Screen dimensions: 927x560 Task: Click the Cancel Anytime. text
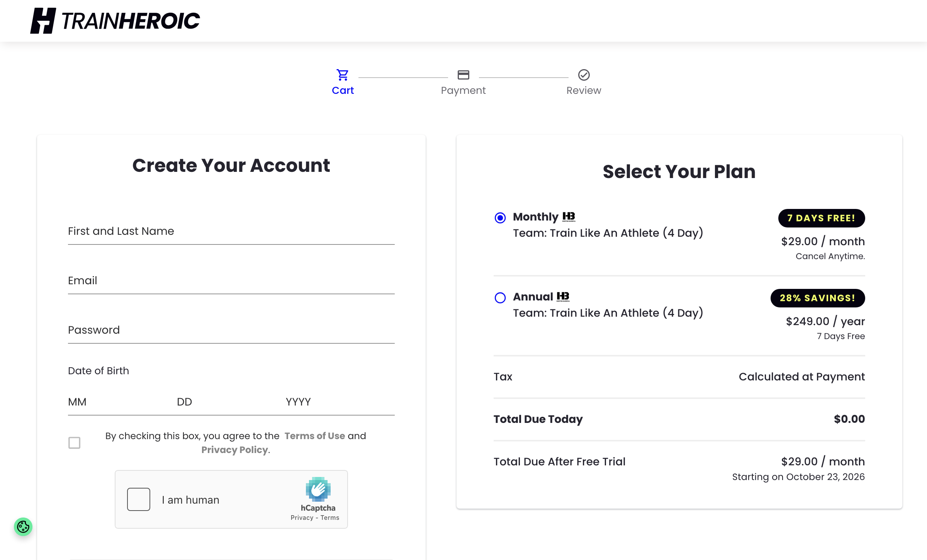830,256
